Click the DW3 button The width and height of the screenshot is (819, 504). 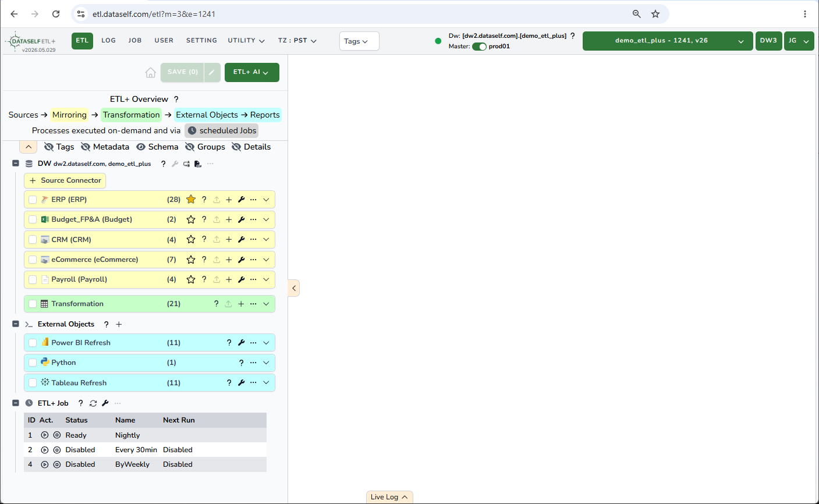[768, 41]
